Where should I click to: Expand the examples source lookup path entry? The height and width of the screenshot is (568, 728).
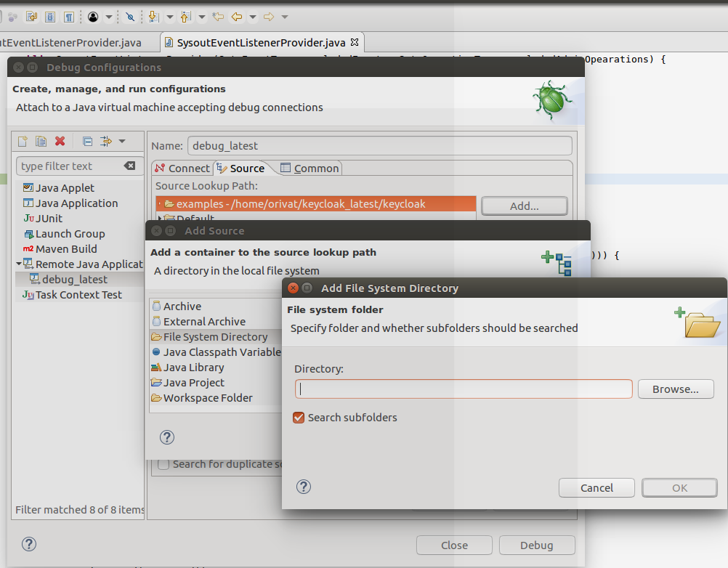coord(159,204)
